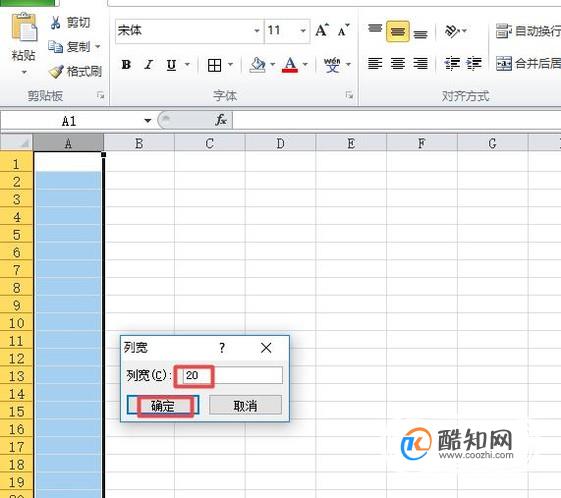Select the Format Painter (格式刷) brush
The image size is (561, 498).
[x=56, y=72]
